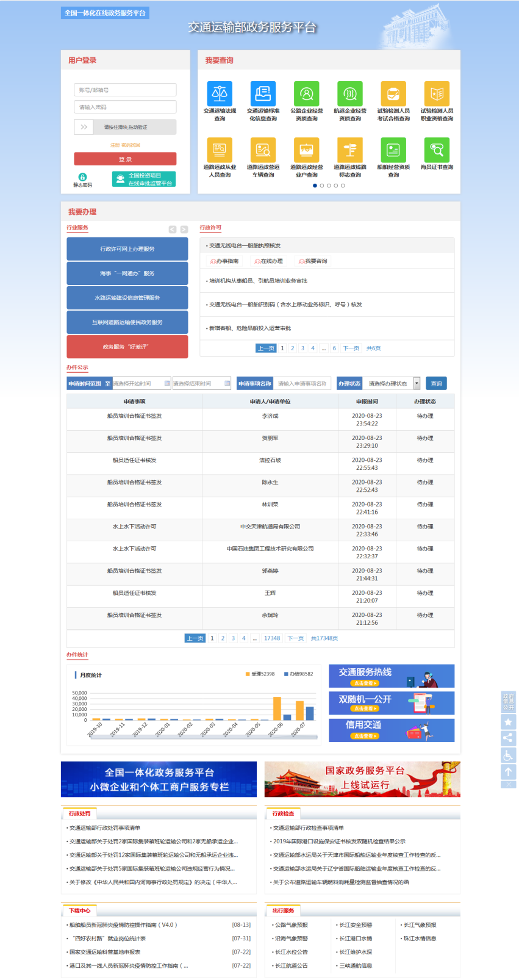Select first carousel dot under 我要查询
The height and width of the screenshot is (980, 519).
pyautogui.click(x=315, y=186)
